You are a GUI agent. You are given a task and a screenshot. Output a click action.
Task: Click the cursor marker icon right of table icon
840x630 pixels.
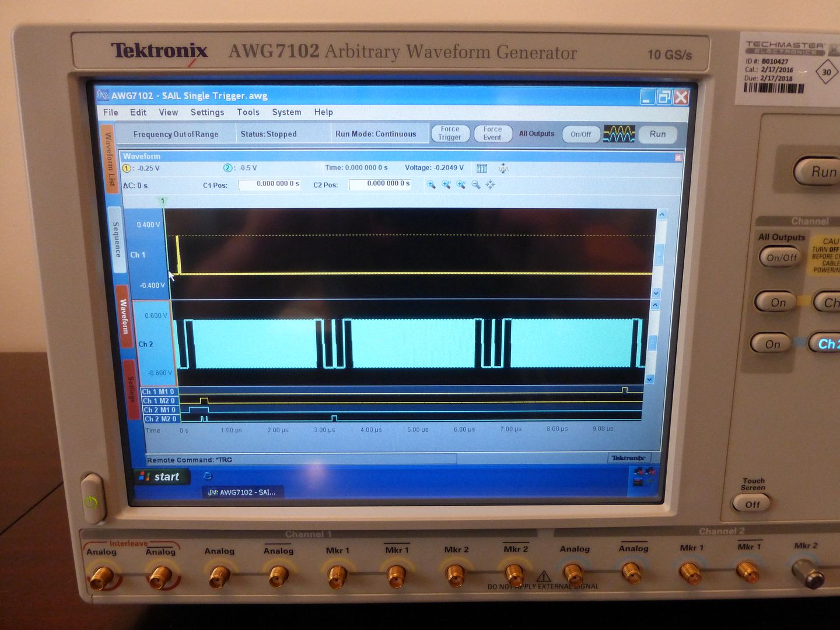pyautogui.click(x=503, y=169)
